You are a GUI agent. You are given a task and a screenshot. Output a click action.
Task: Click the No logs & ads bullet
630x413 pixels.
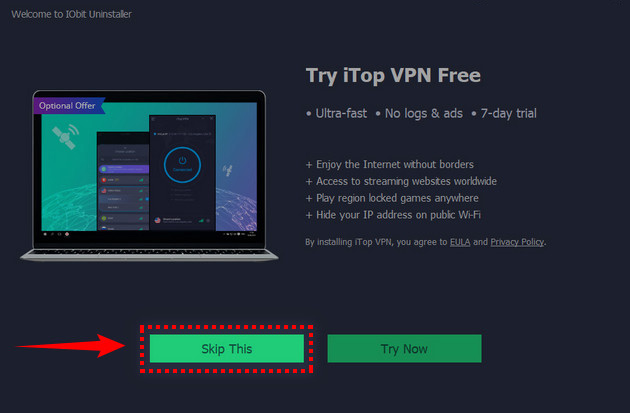[x=423, y=113]
